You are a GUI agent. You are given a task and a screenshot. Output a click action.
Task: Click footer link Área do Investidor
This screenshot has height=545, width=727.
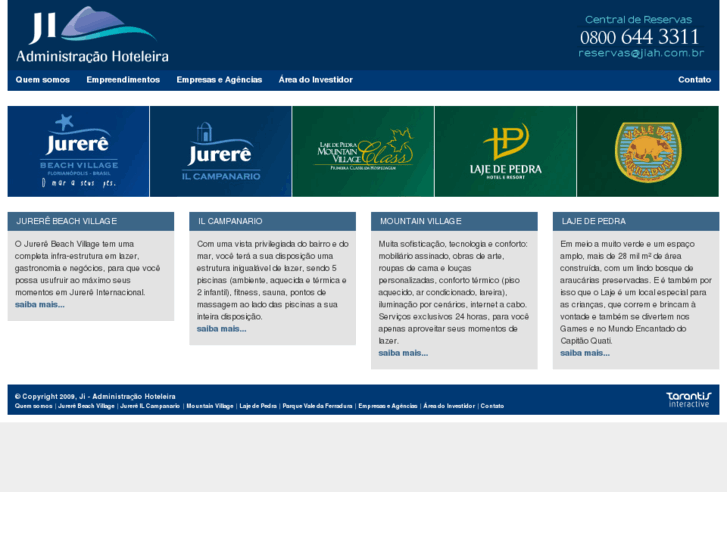click(x=449, y=406)
